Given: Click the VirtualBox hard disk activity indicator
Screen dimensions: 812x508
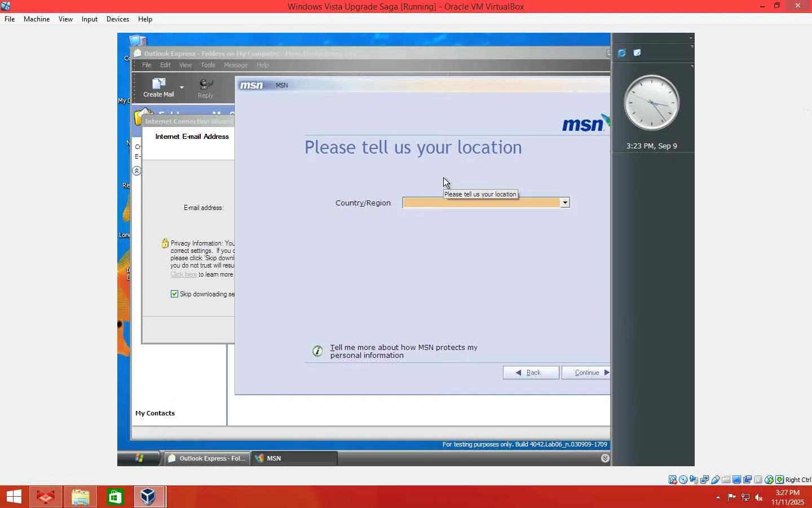Looking at the screenshot, I should click(x=673, y=480).
